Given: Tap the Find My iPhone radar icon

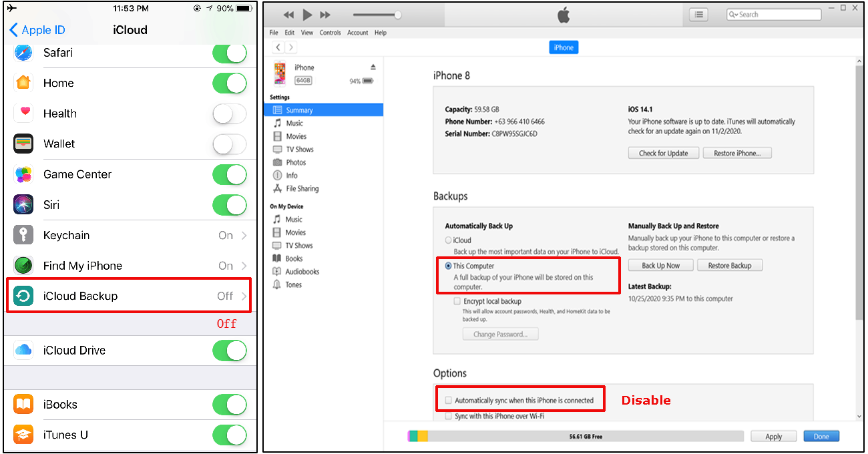Looking at the screenshot, I should point(23,266).
